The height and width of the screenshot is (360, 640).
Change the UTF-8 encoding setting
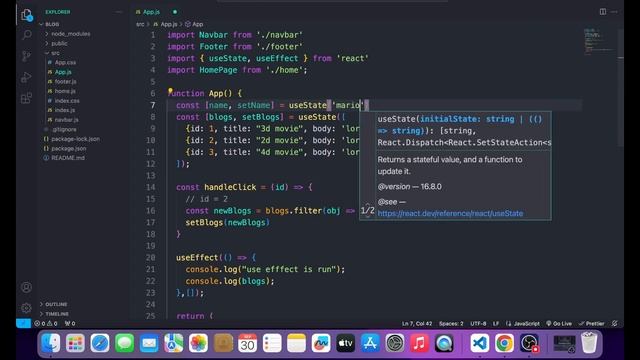point(478,323)
